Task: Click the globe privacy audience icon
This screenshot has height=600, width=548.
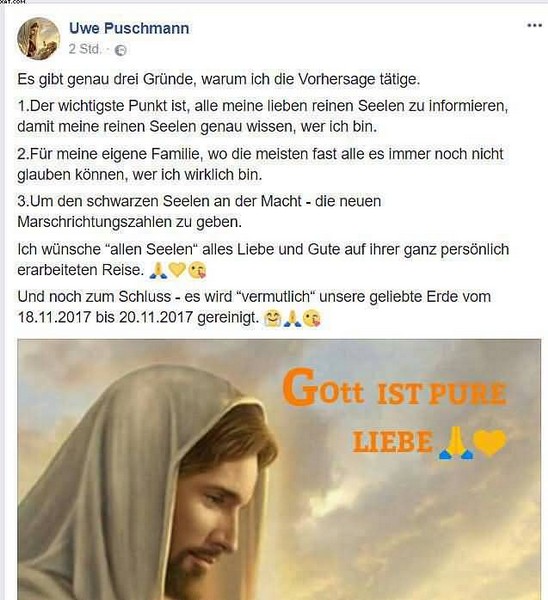Action: (x=121, y=50)
